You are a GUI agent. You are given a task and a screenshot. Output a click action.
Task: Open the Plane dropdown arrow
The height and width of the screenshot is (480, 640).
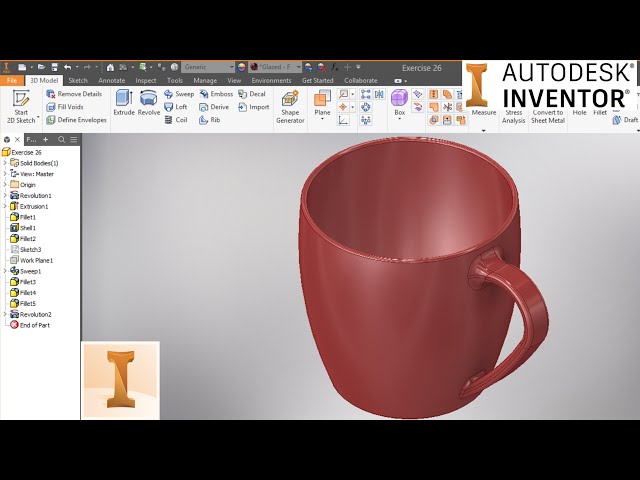322,119
